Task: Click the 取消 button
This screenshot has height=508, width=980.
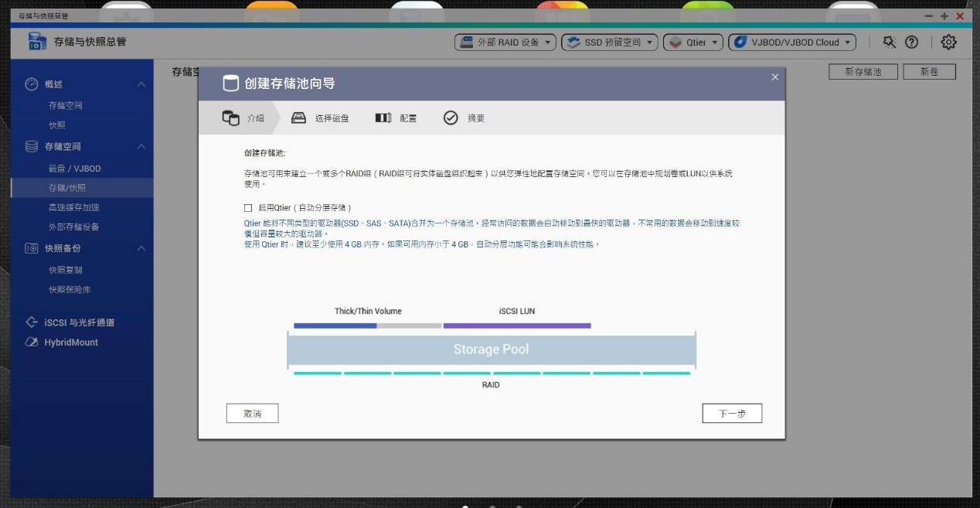Action: click(252, 413)
